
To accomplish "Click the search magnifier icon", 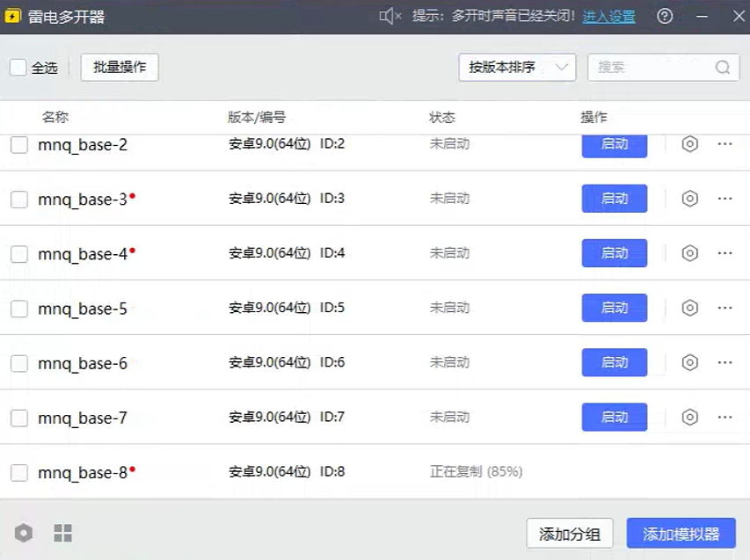I will tap(722, 67).
